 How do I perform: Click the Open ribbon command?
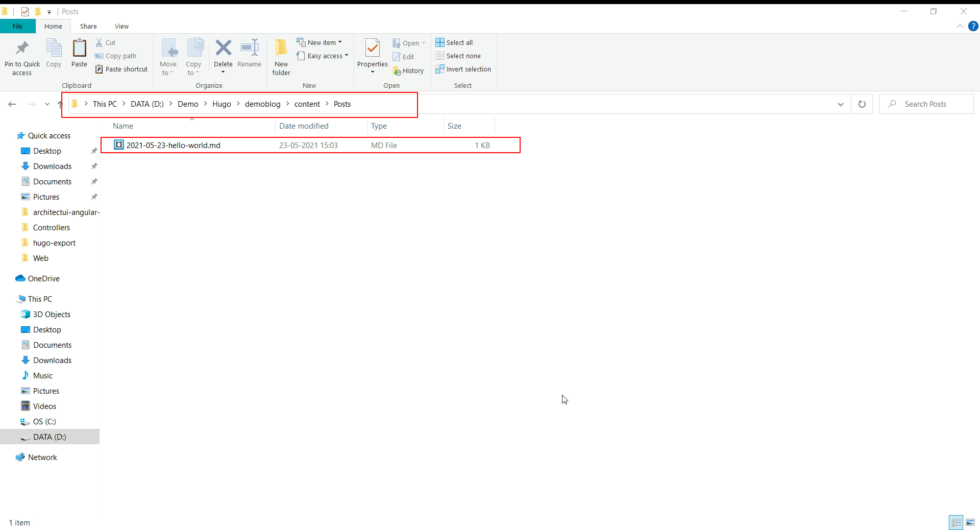pos(409,43)
